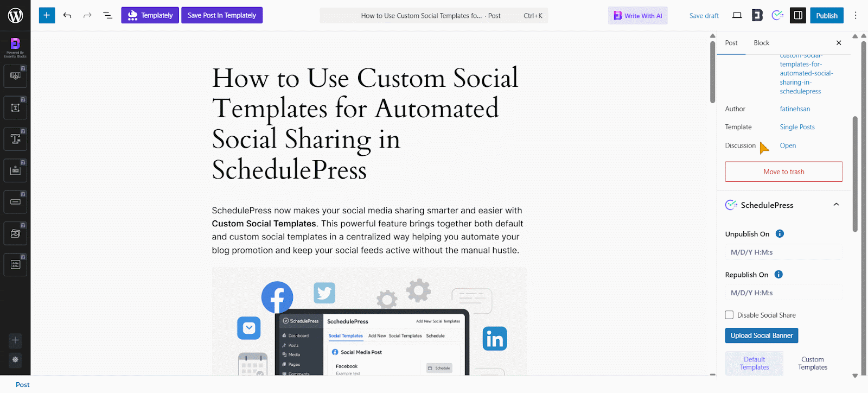The image size is (868, 393).
Task: Open the three-dot Options menu
Action: 856,15
